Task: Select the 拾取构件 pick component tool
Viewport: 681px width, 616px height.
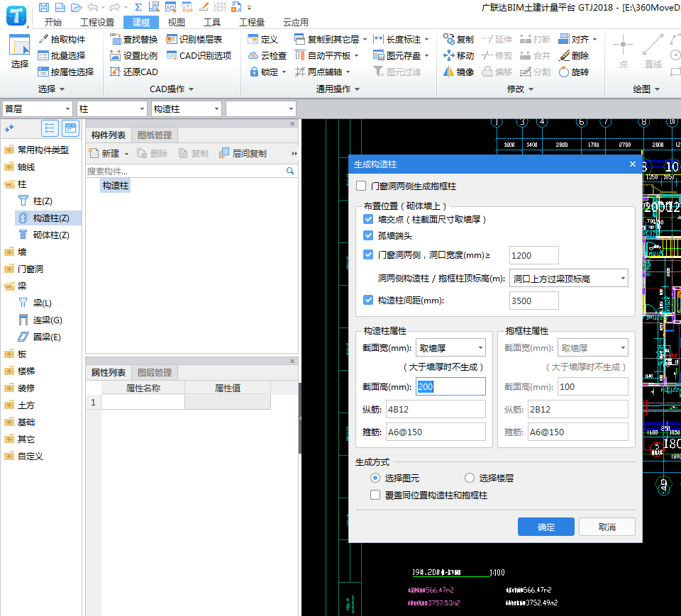Action: click(62, 39)
